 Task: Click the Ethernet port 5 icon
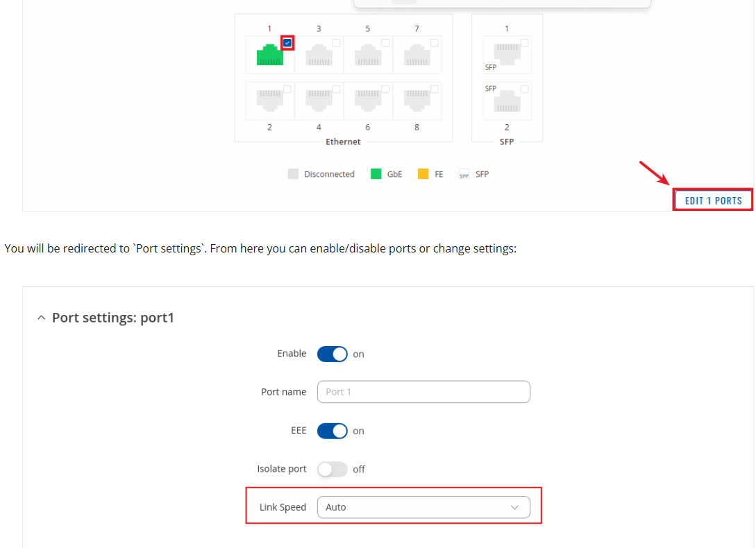pos(367,55)
